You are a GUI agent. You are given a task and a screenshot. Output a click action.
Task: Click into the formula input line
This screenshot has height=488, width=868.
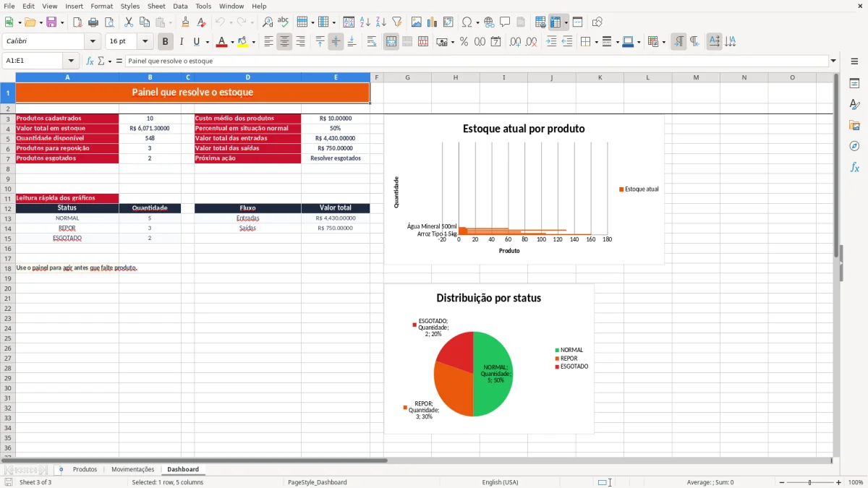pyautogui.click(x=477, y=61)
